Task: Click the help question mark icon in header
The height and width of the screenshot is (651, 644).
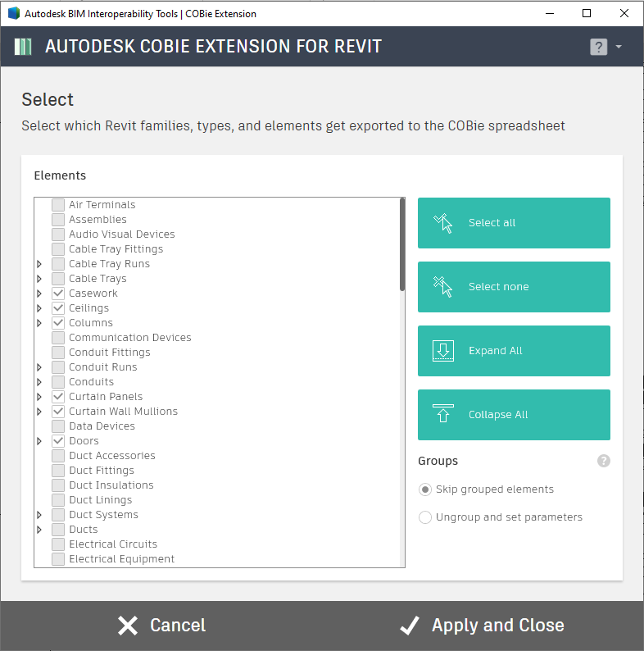Action: pos(598,47)
